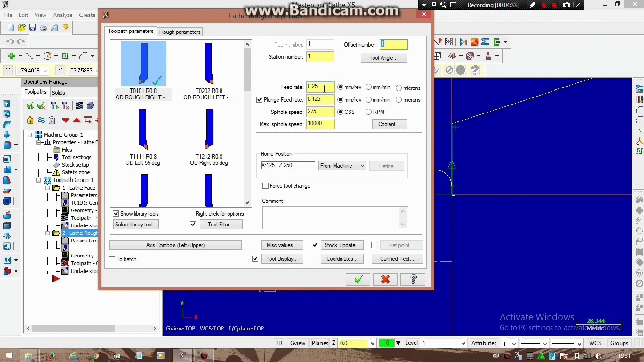644x362 pixels.
Task: Open the Level dropdown in status bar
Action: (463, 344)
